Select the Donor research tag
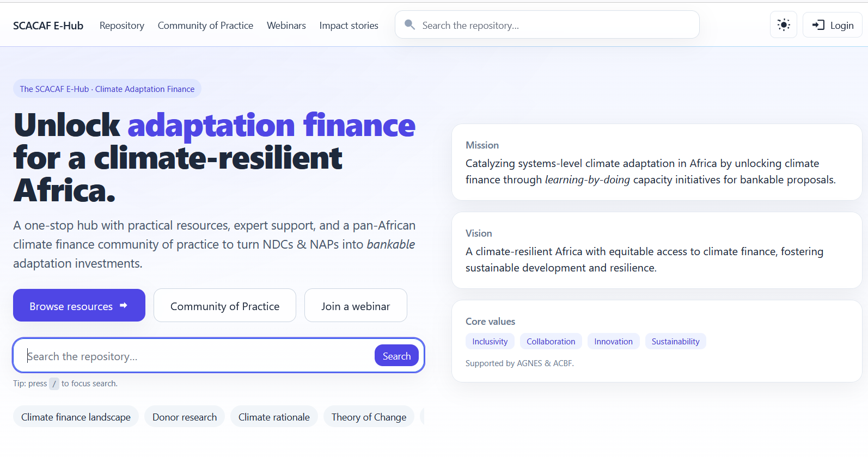Image resolution: width=868 pixels, height=457 pixels. (x=185, y=416)
